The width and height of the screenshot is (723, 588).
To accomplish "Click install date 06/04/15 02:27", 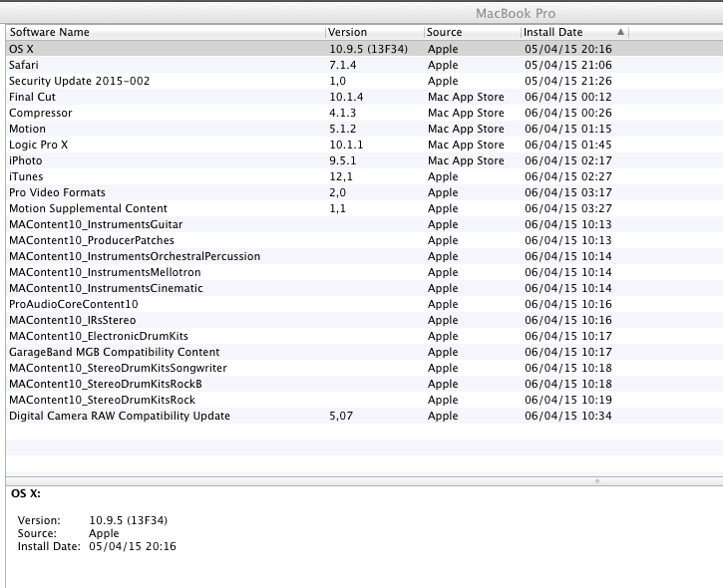I will coord(568,176).
